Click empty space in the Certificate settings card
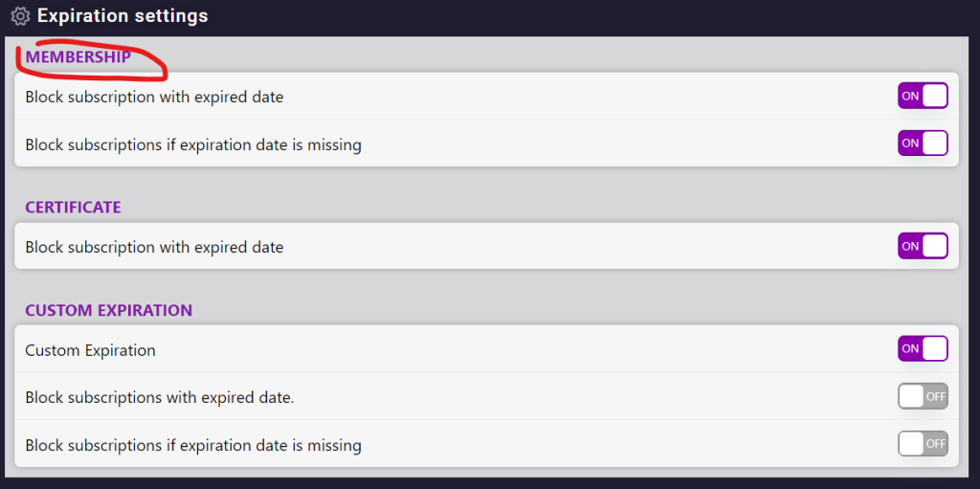 tap(574, 247)
